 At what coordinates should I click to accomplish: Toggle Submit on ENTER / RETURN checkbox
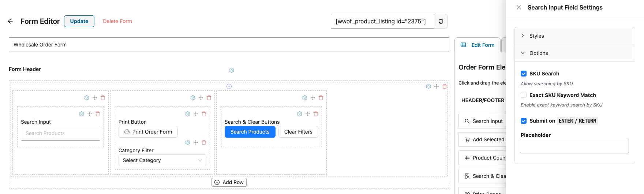[x=524, y=121]
